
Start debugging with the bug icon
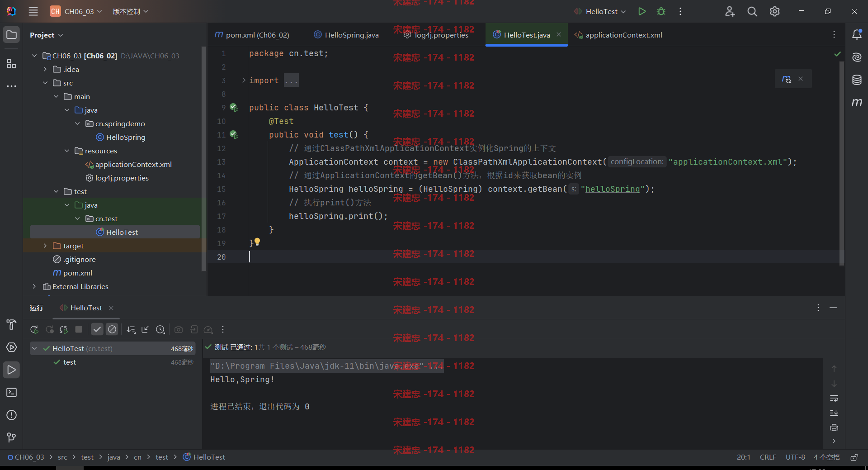point(661,11)
